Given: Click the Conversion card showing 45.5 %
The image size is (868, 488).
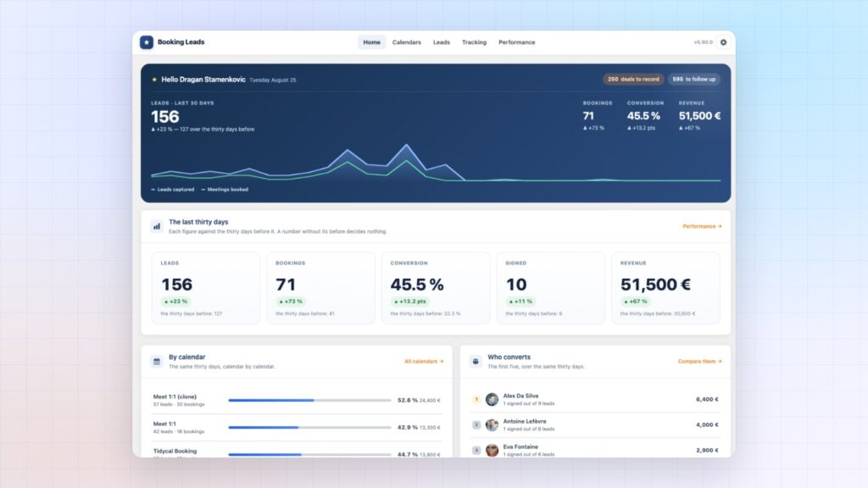Looking at the screenshot, I should pos(436,288).
